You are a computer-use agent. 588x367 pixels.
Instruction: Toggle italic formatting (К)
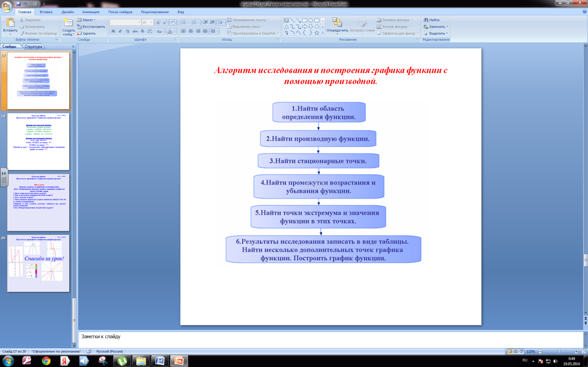point(120,31)
